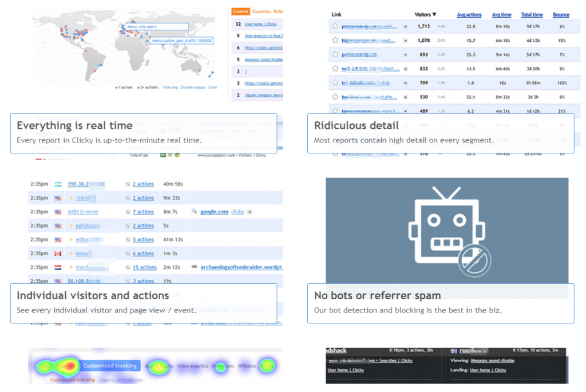Click the Individual visitors and actions card
The image size is (586, 392).
(x=144, y=303)
